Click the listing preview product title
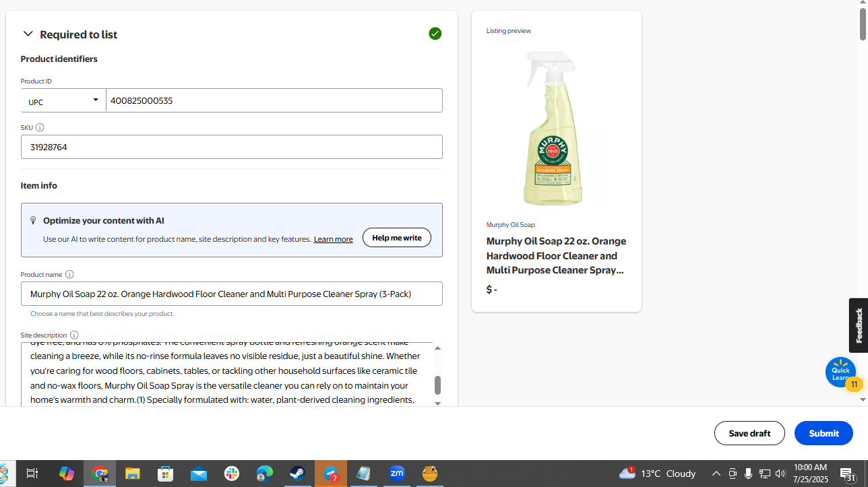Image resolution: width=868 pixels, height=487 pixels. 556,256
